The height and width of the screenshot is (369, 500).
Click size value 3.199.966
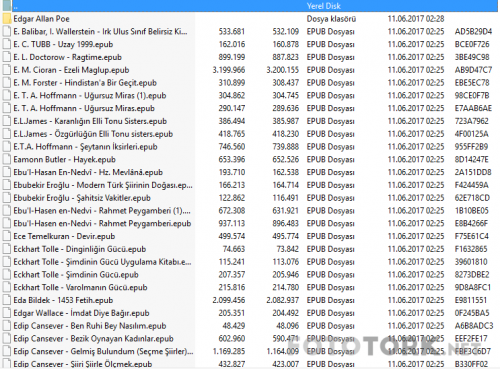229,70
